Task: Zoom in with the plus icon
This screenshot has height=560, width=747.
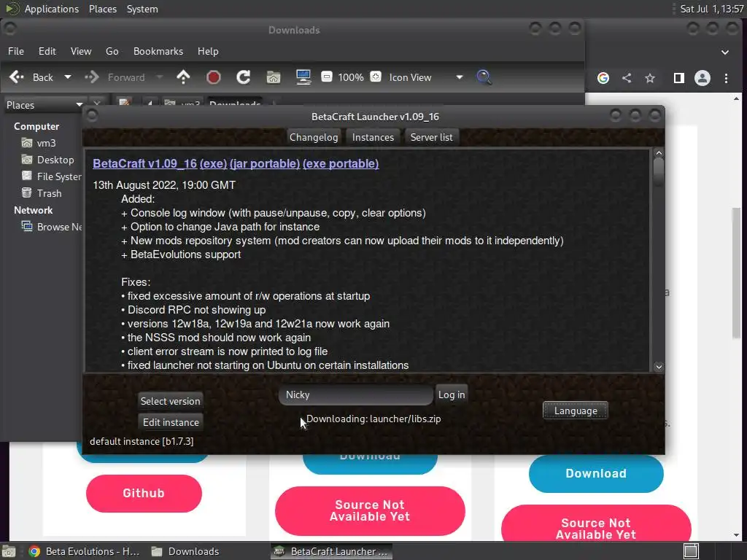Action: pyautogui.click(x=376, y=77)
